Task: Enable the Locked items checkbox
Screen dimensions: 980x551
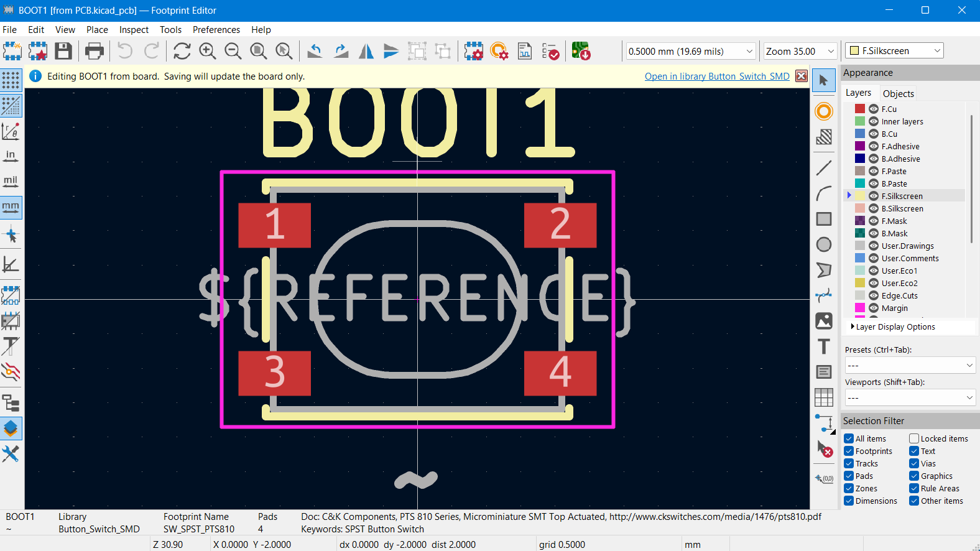Action: tap(914, 438)
